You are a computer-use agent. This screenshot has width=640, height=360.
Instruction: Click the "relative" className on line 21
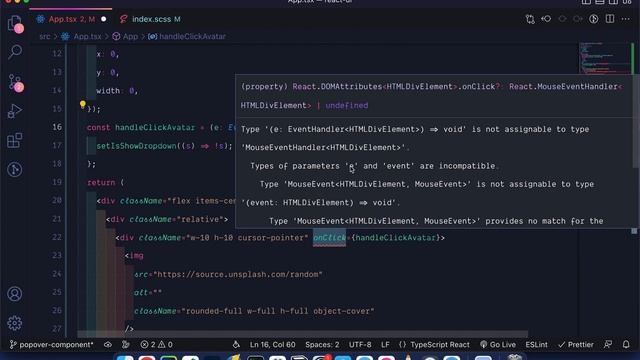point(200,219)
